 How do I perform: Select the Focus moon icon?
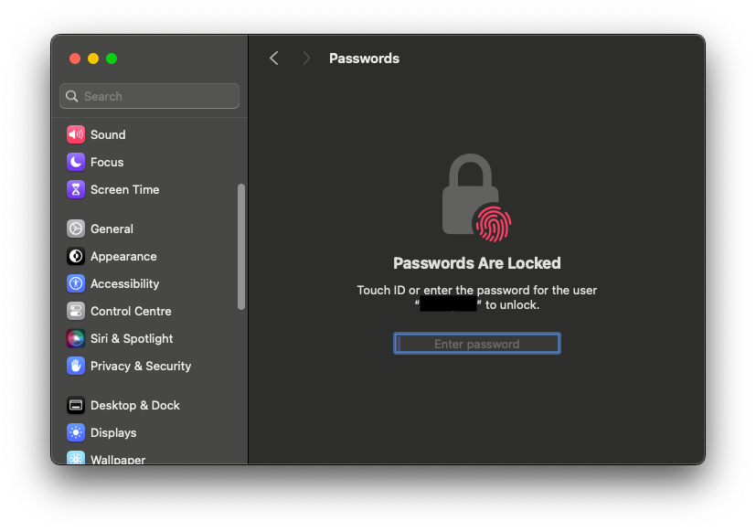(x=76, y=162)
